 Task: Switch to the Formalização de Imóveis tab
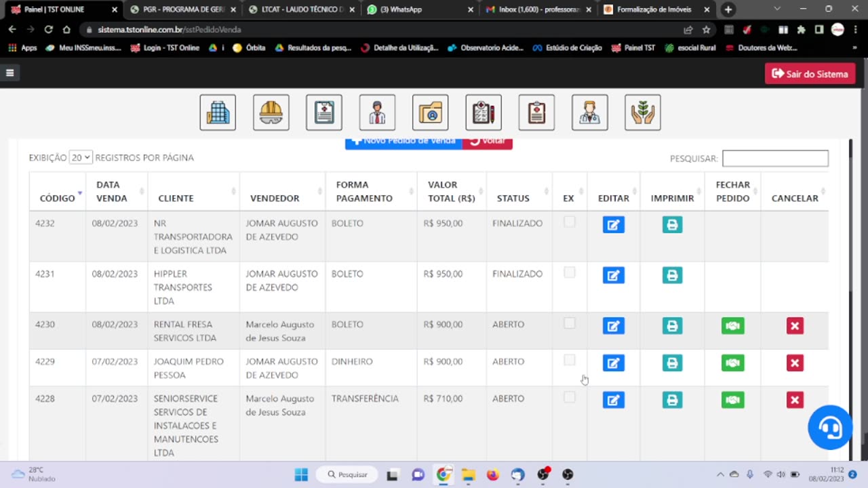[x=656, y=9]
